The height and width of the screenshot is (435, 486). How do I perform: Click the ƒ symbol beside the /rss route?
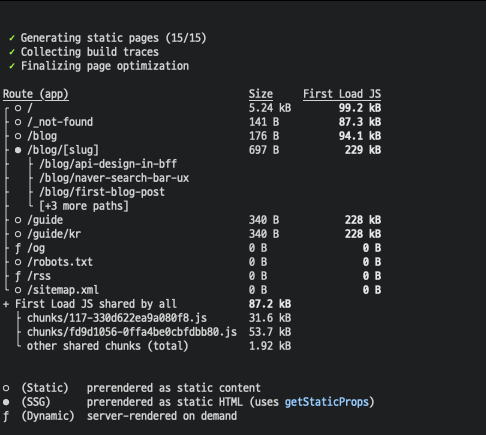pyautogui.click(x=18, y=276)
